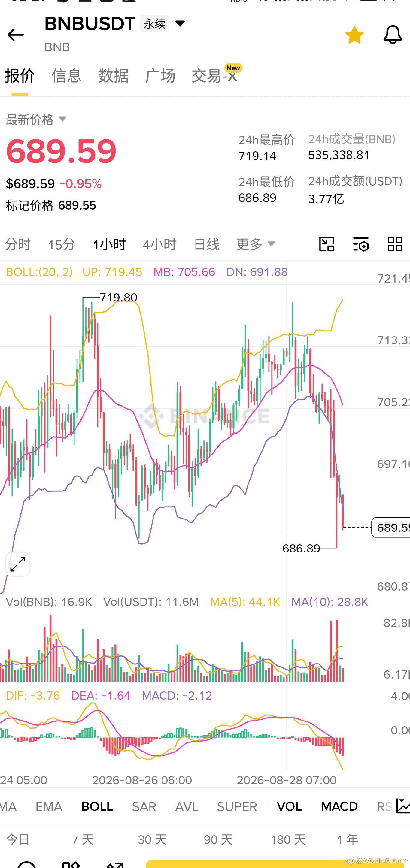Tap the -0.95% change percentage
The height and width of the screenshot is (868, 410).
pyautogui.click(x=80, y=184)
